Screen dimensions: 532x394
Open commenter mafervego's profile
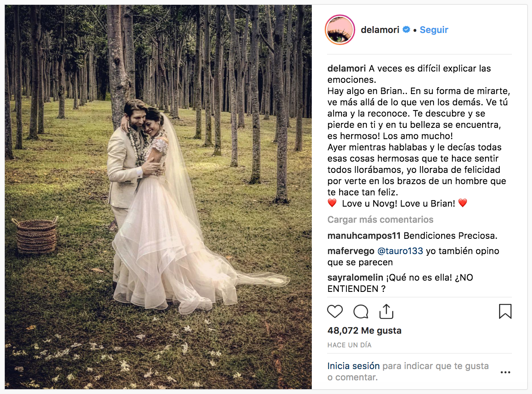tap(351, 251)
